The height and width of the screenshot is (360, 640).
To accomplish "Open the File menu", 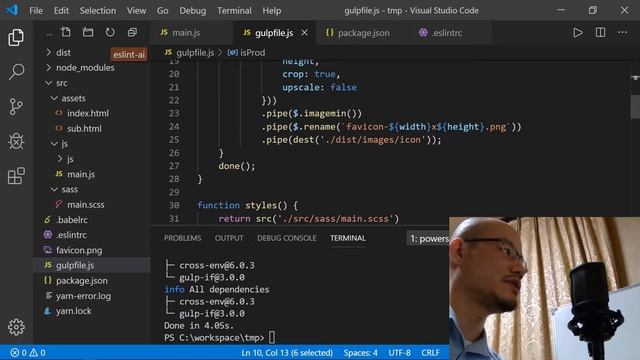I will pos(36,11).
